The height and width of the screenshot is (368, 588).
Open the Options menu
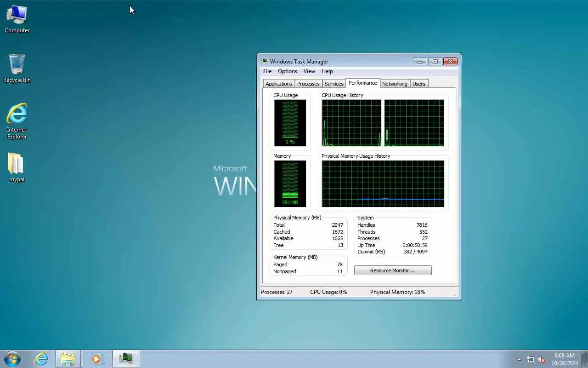click(288, 71)
